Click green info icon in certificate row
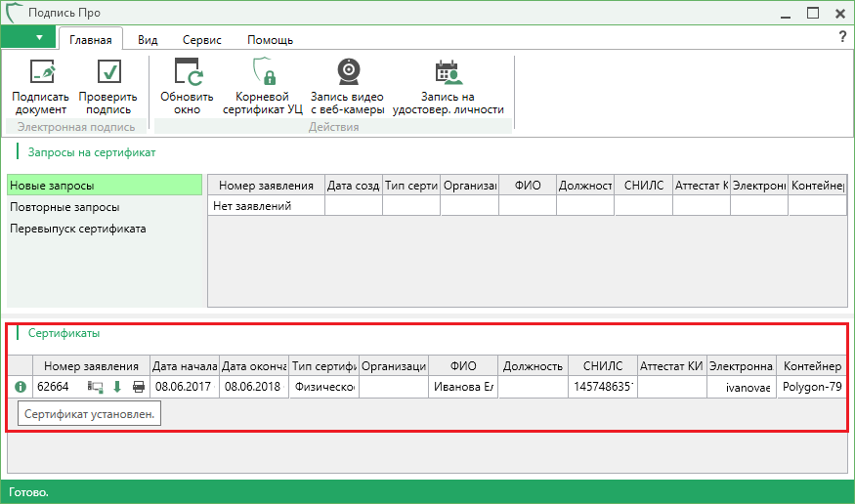Screen dimensions: 855x504 coord(21,387)
